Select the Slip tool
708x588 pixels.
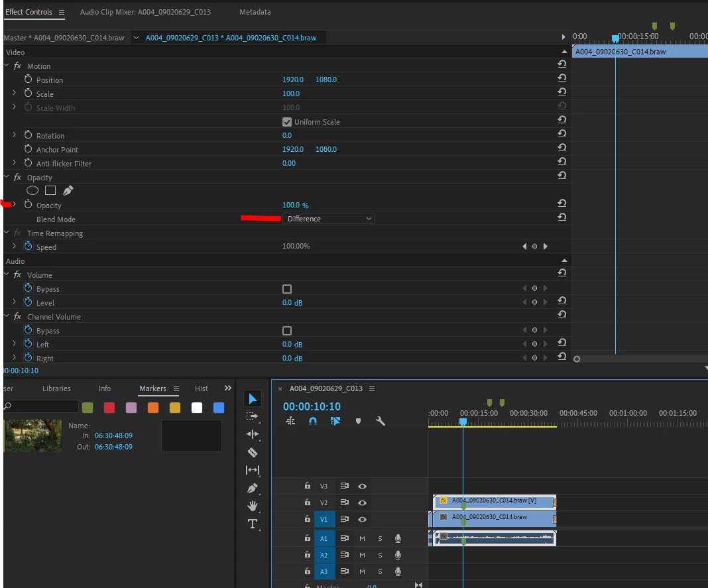[x=253, y=470]
